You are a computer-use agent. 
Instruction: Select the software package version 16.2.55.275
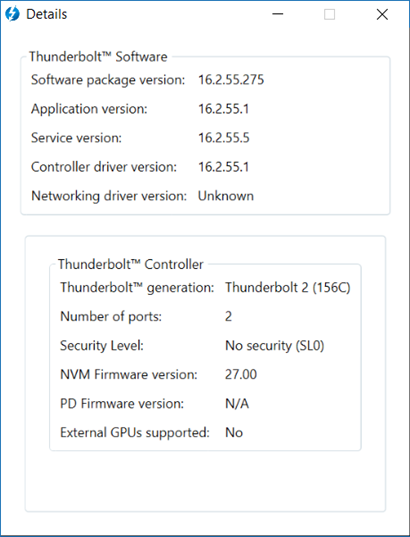click(231, 80)
